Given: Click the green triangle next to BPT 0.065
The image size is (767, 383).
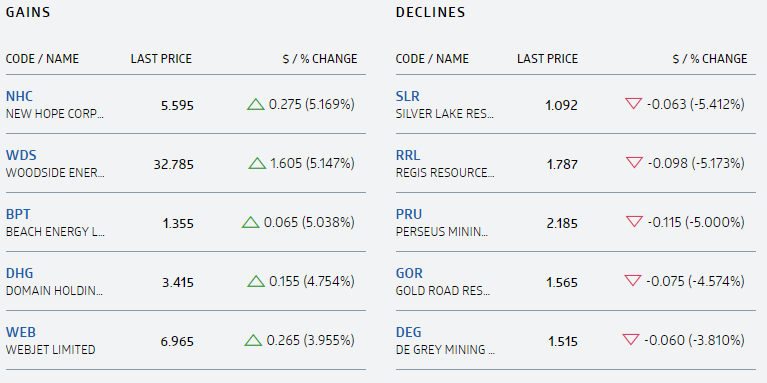Looking at the screenshot, I should coord(250,223).
